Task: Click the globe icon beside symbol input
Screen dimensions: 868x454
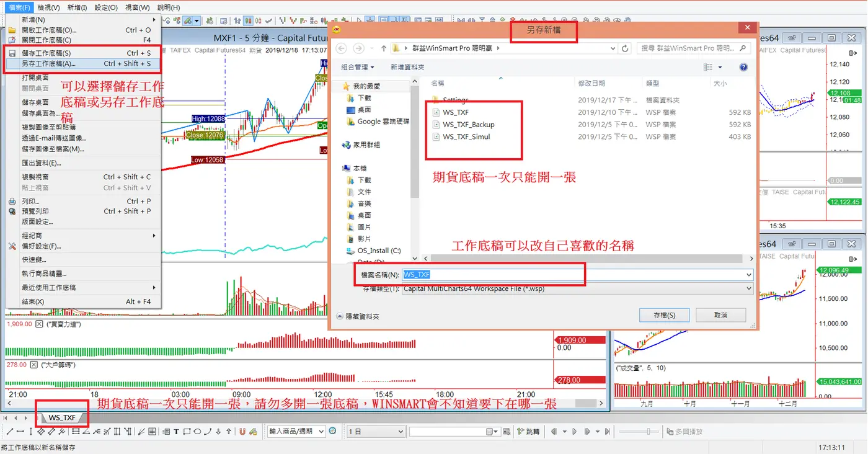Action: pyautogui.click(x=332, y=431)
